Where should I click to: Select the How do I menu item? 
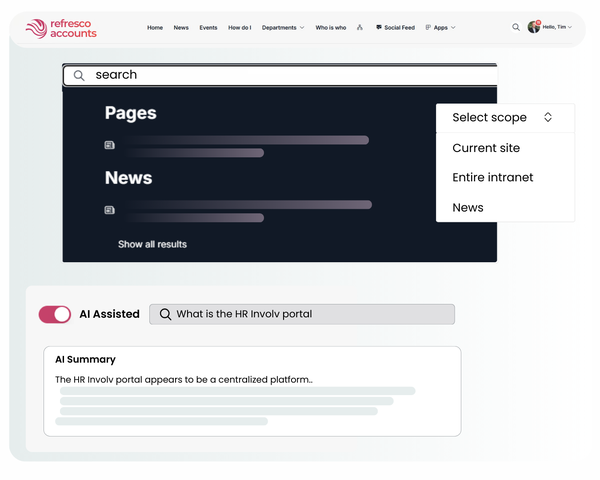tap(240, 28)
